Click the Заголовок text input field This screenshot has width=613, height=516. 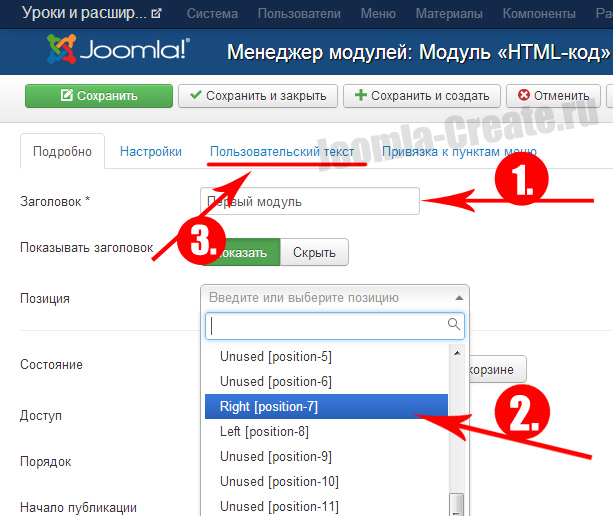point(310,201)
